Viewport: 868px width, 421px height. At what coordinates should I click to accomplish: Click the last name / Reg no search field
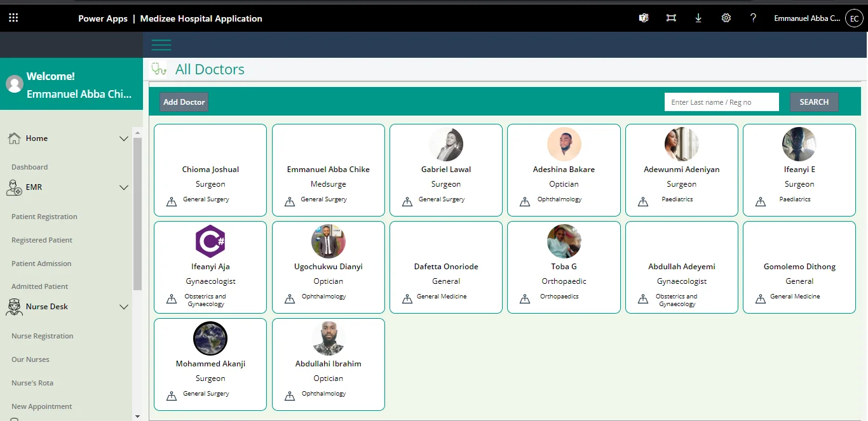tap(721, 102)
